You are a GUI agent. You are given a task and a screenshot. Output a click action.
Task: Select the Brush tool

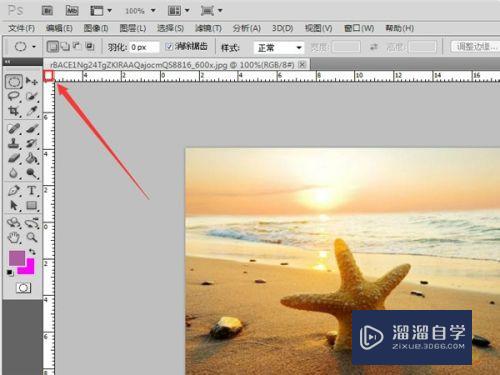coord(32,129)
